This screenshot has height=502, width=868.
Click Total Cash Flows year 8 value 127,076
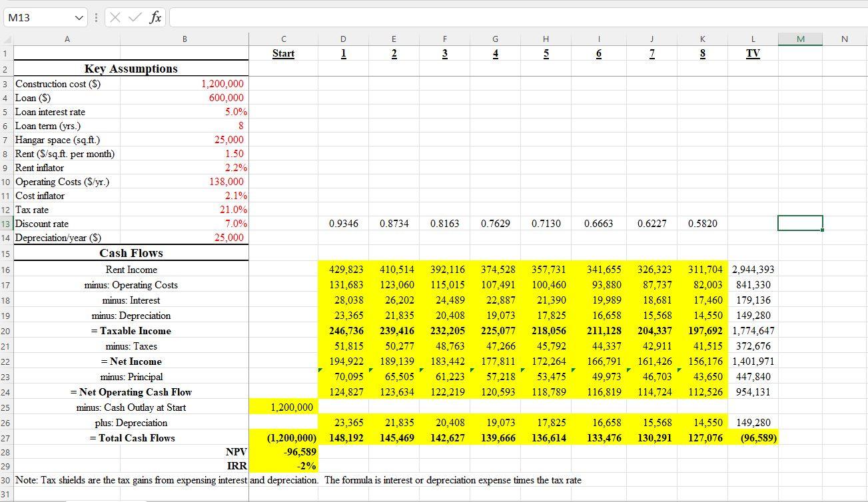tap(705, 438)
